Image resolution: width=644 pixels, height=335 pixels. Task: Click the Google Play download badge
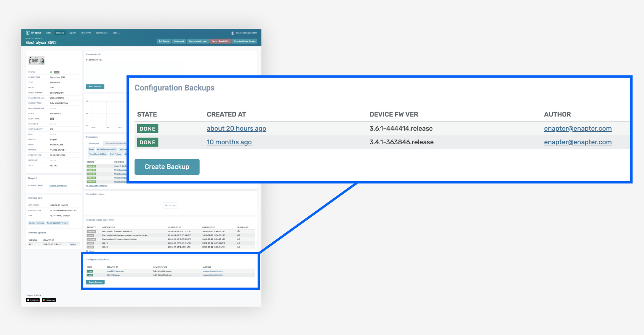click(x=49, y=300)
